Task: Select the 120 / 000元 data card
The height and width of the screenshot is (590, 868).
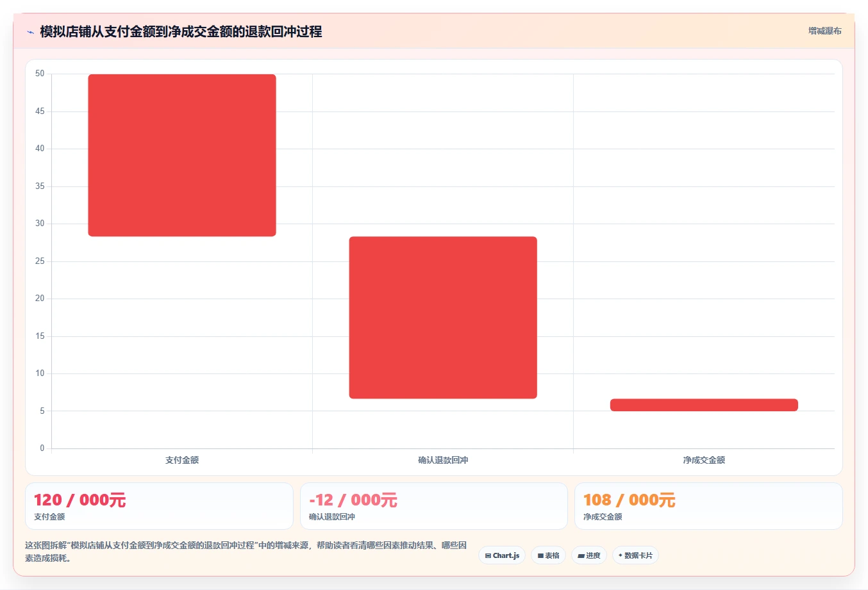Action: click(x=159, y=506)
